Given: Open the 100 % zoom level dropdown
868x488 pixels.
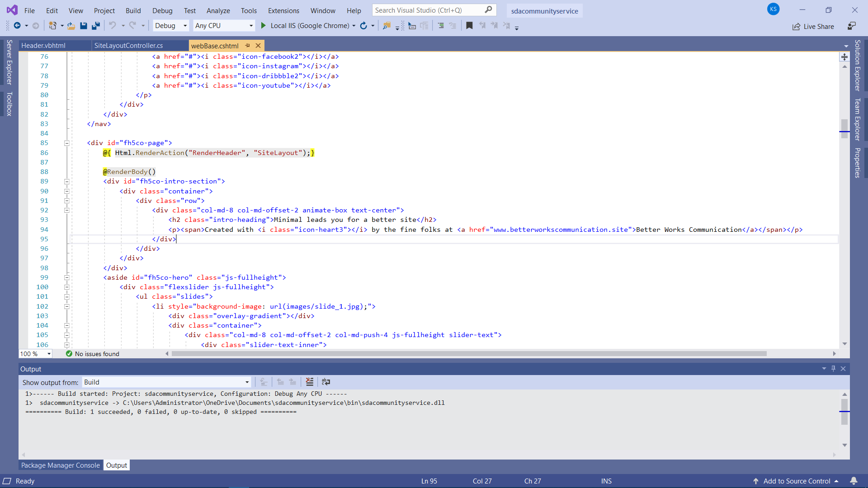Looking at the screenshot, I should 36,354.
